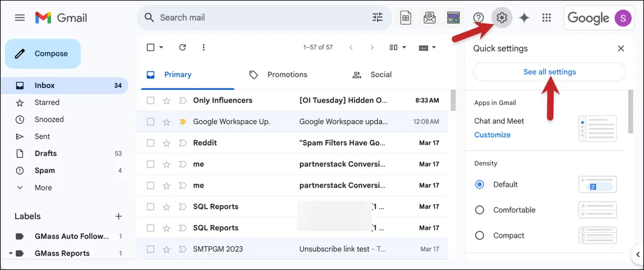
Task: Choose the Default density option
Action: (x=480, y=184)
